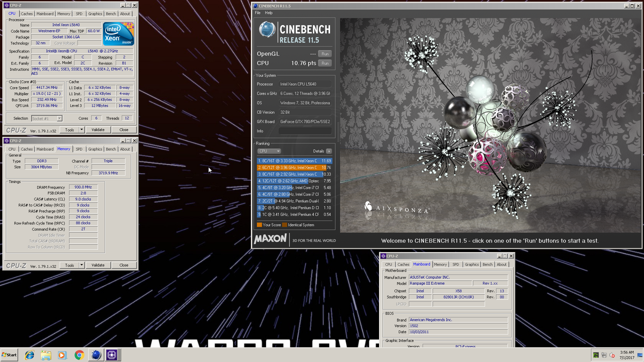Click the taskbar clock showing 3:56 AM

pos(627,355)
